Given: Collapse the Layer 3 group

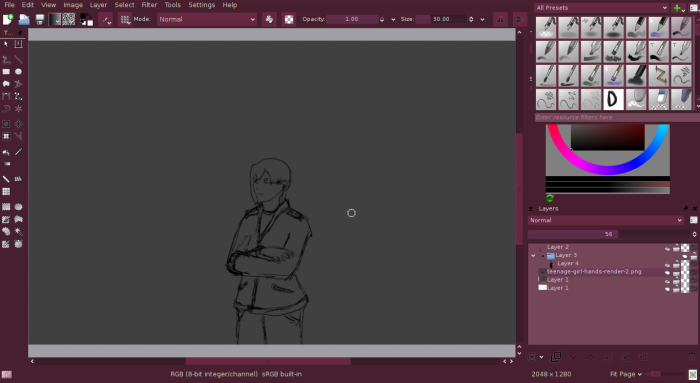Looking at the screenshot, I should click(533, 256).
